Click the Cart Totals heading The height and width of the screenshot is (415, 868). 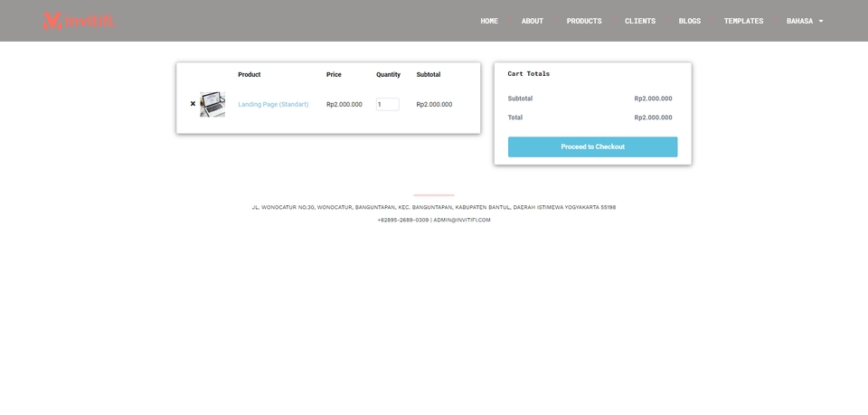coord(529,73)
